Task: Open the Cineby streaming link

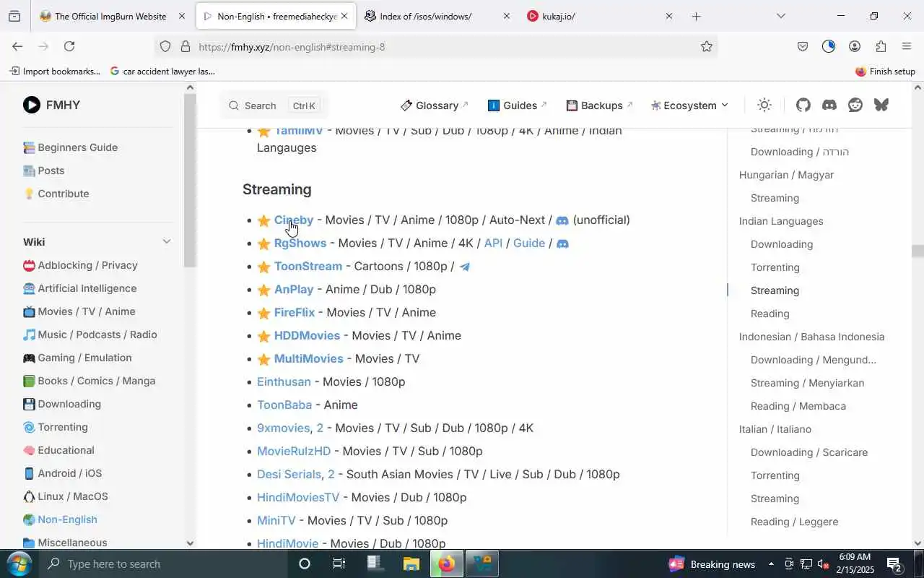Action: coord(294,220)
